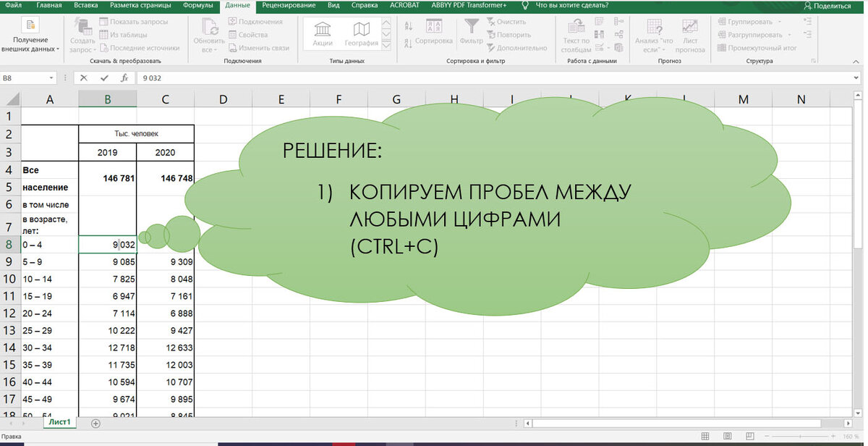Open the Формулы tab
Screen dimensions: 868x446
click(198, 5)
